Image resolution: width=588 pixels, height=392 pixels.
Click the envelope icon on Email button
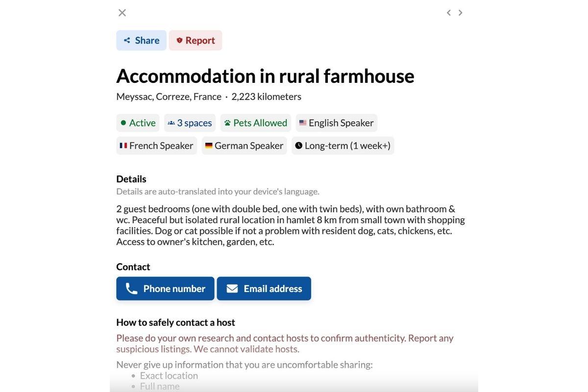(232, 289)
